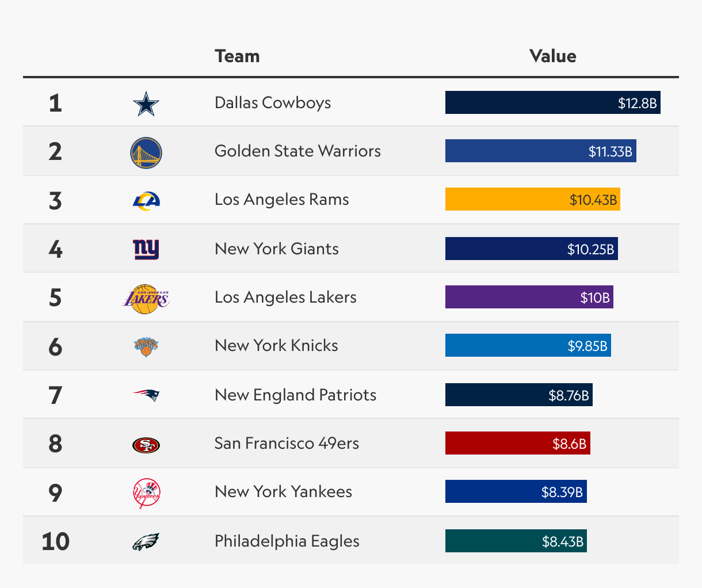Select the San Francisco 49ers logo
Image resolution: width=702 pixels, height=588 pixels.
coord(146,444)
